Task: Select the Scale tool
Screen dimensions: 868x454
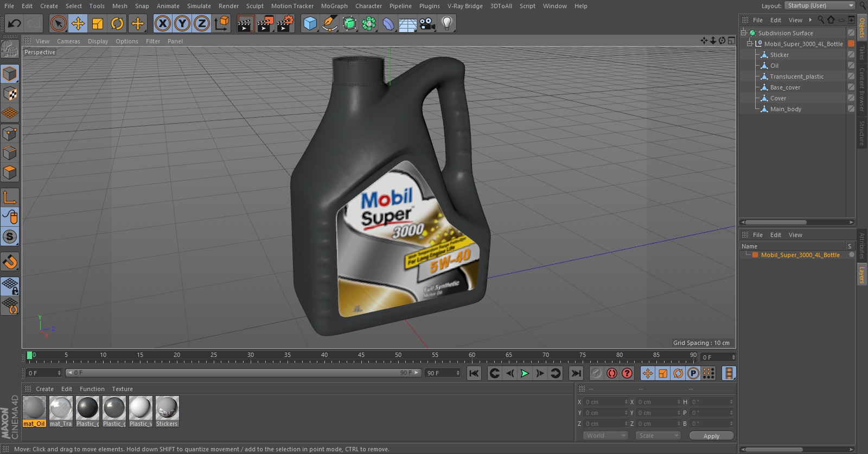Action: pos(98,23)
